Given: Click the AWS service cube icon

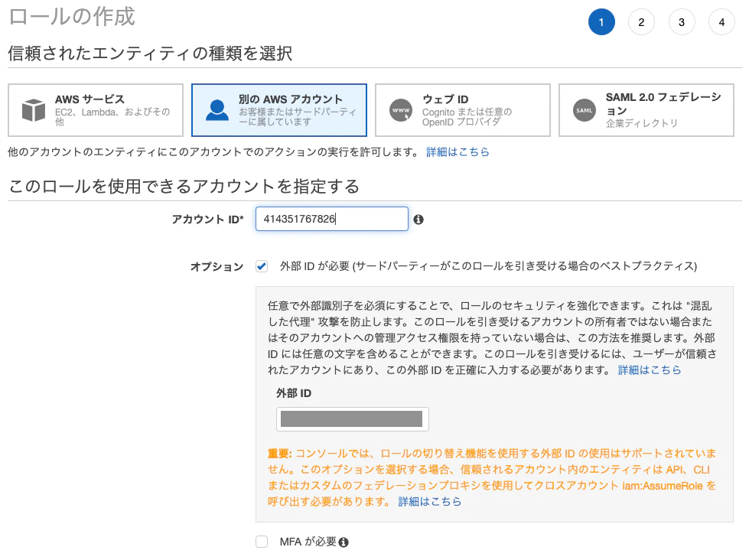Looking at the screenshot, I should [34, 110].
